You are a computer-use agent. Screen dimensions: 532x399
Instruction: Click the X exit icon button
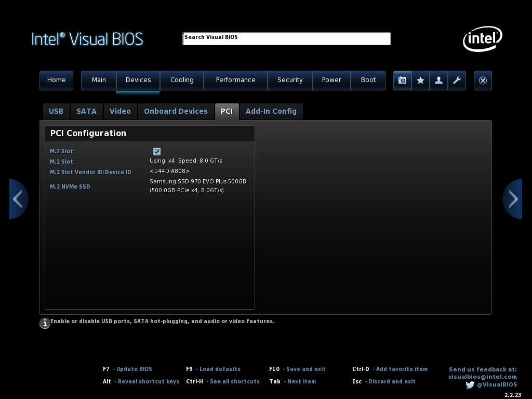[483, 81]
